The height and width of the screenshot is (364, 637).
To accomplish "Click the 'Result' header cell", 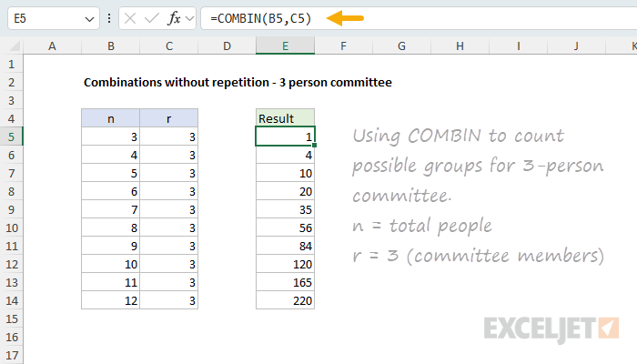I will point(285,118).
